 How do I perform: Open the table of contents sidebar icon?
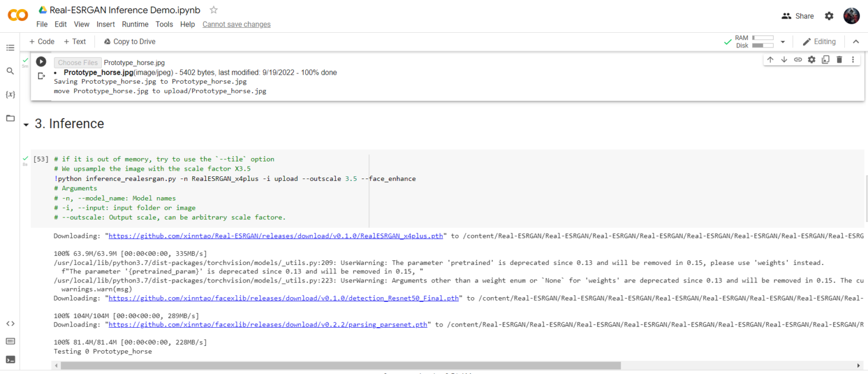tap(10, 47)
